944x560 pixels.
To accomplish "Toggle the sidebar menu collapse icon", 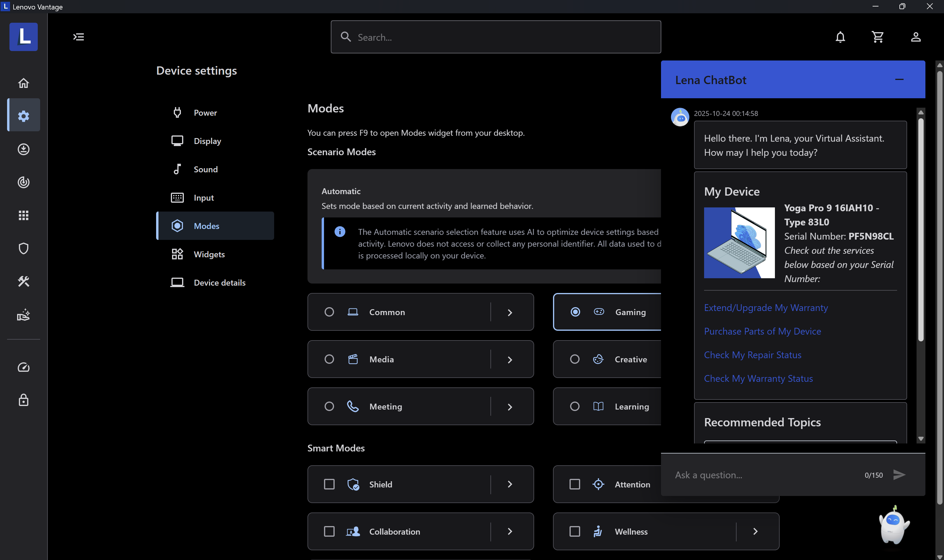I will click(x=78, y=37).
